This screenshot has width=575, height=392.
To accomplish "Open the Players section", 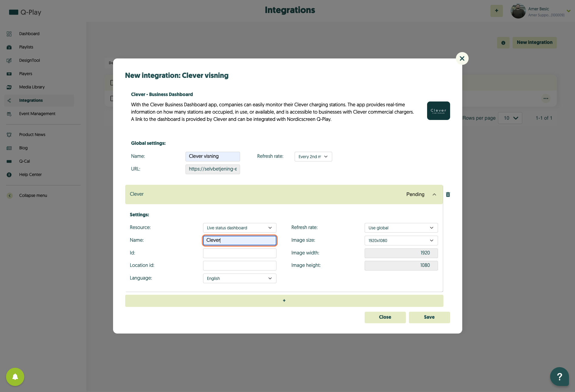I will [25, 74].
